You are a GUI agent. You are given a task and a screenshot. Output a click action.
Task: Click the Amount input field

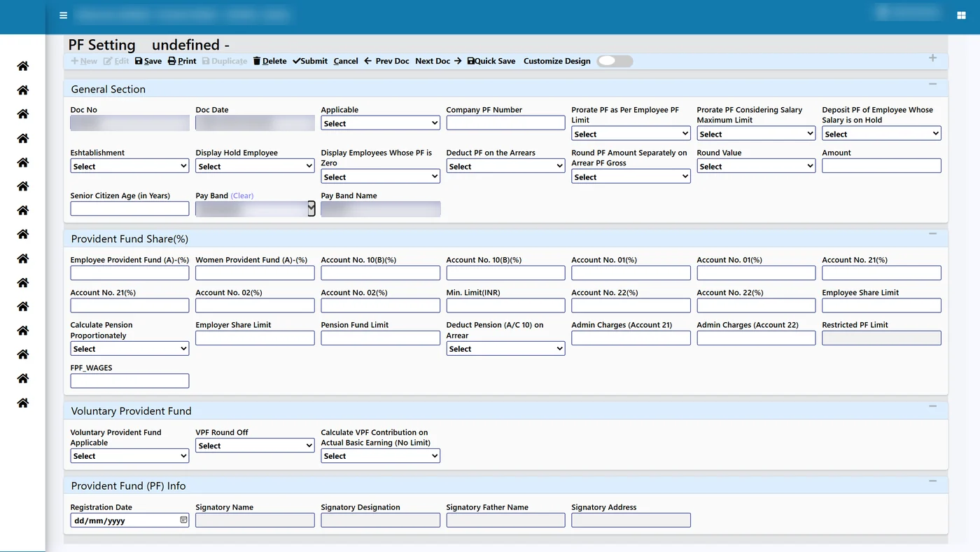(881, 166)
